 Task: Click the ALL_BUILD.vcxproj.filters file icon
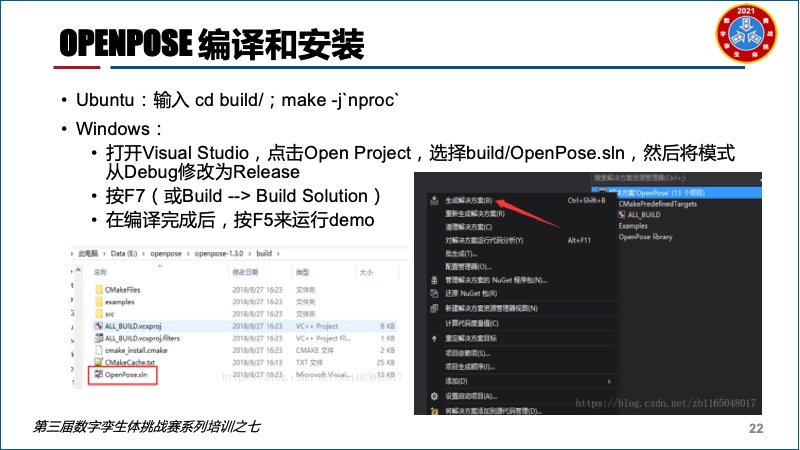click(99, 338)
